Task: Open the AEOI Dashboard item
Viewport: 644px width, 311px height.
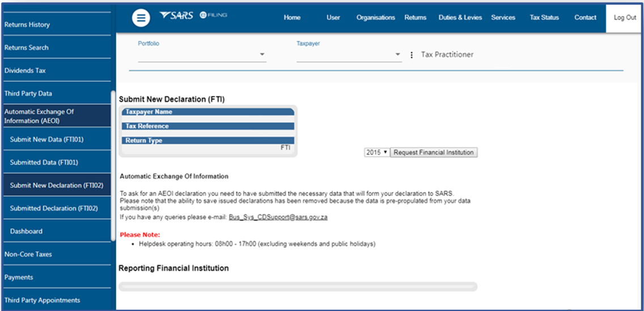Action: 26,232
